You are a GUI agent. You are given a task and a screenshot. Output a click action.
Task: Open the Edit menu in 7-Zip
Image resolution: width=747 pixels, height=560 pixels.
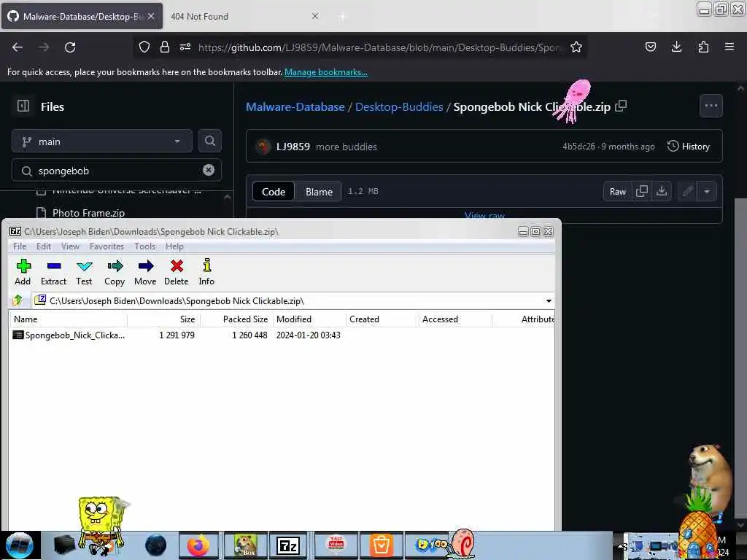(43, 246)
